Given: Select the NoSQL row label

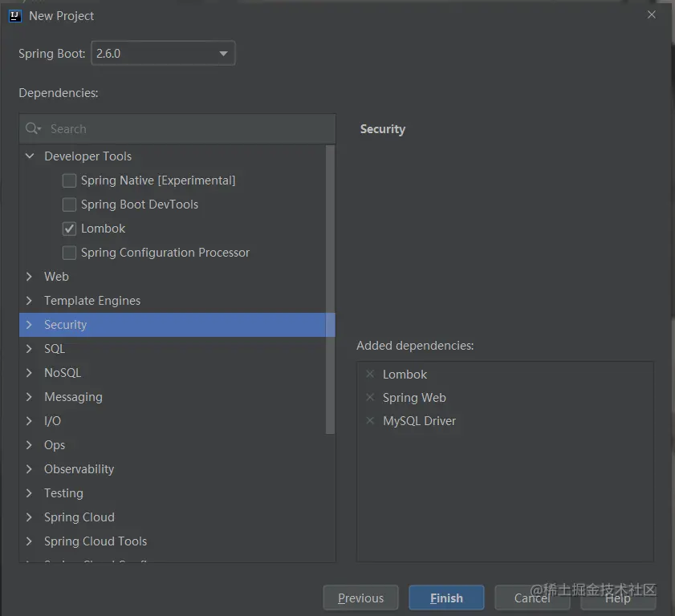Looking at the screenshot, I should click(x=63, y=373).
